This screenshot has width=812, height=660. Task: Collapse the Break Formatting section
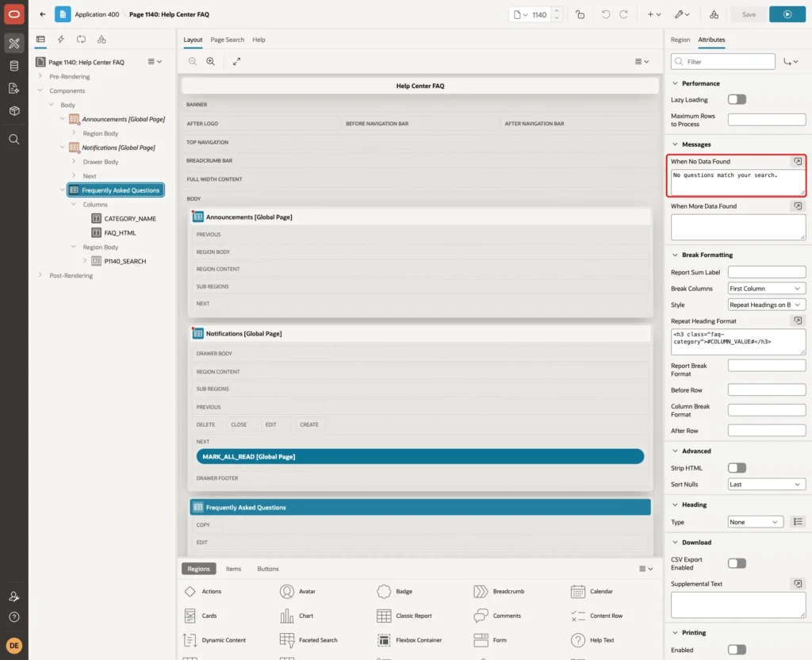[675, 255]
